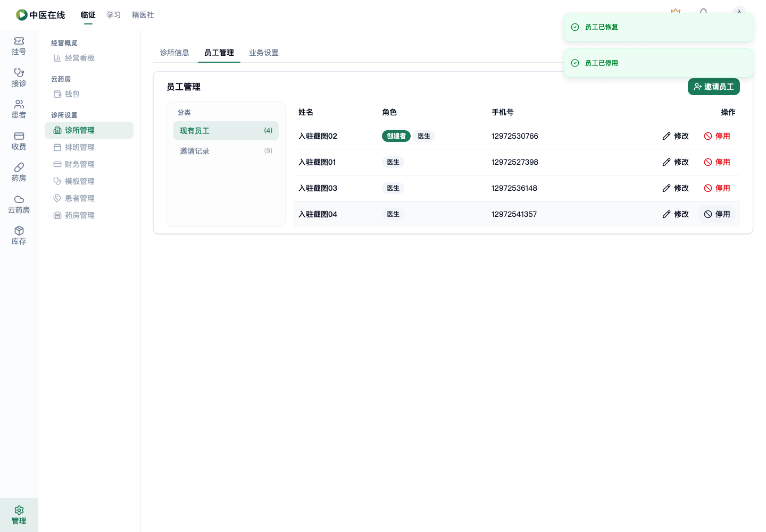Click the 模板管理 stethoscope icon

coord(57,181)
